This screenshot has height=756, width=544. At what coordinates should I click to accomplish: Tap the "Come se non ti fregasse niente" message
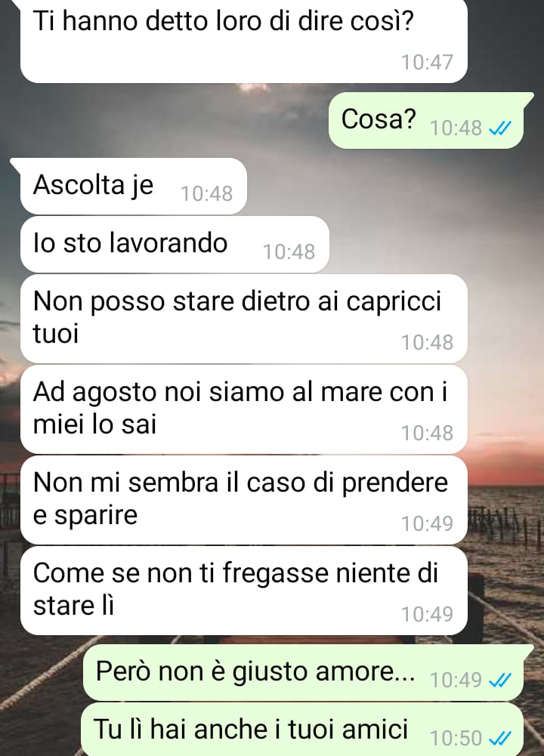point(244,591)
